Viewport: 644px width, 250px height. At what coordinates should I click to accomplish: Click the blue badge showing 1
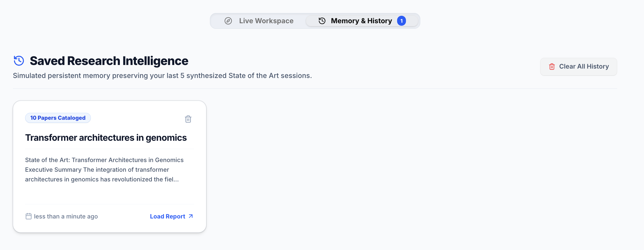click(x=402, y=21)
